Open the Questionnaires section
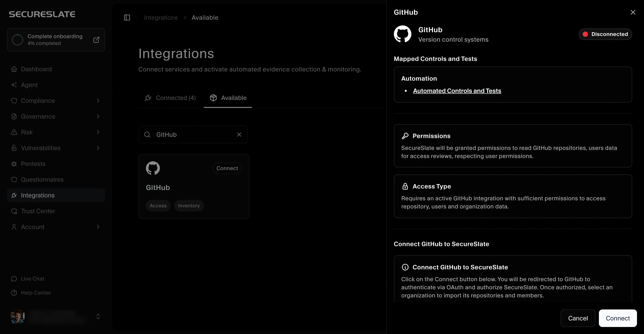This screenshot has height=334, width=644. tap(42, 180)
